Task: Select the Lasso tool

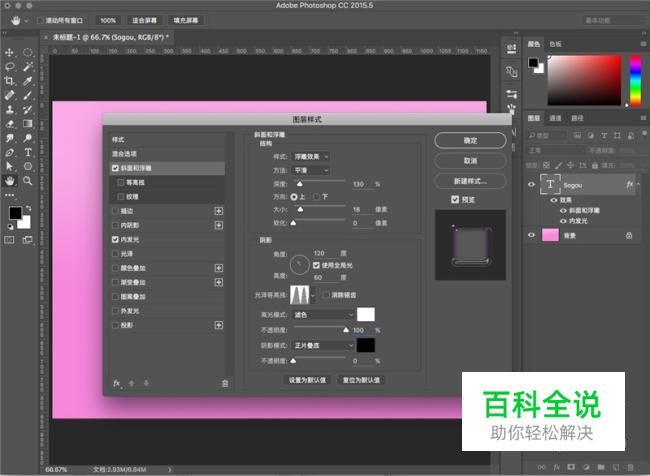Action: point(9,67)
